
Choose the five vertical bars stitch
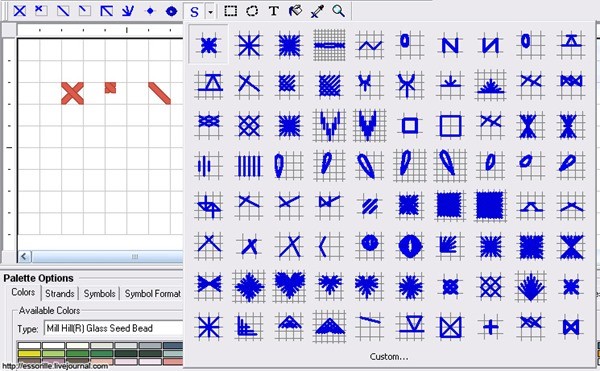click(x=249, y=166)
